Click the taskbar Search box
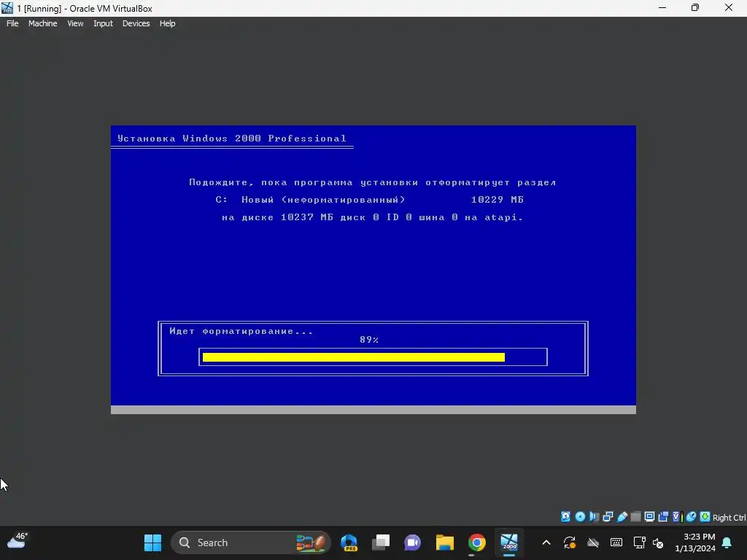The height and width of the screenshot is (560, 747). pos(251,542)
